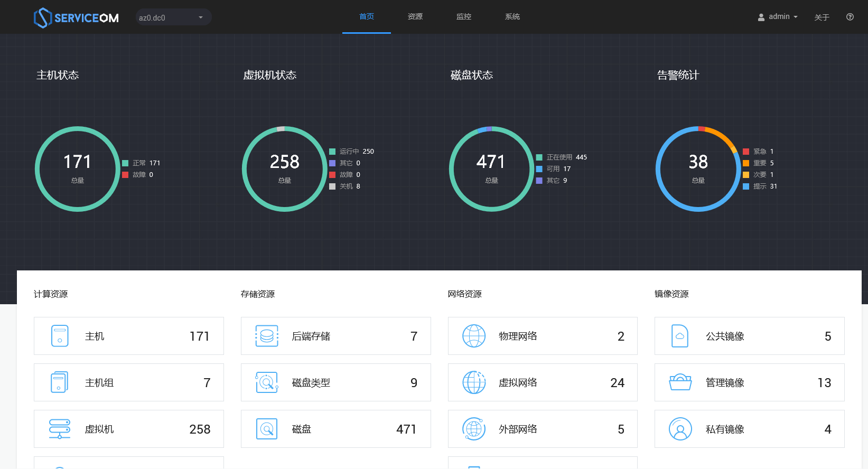Click the 主机状态 section heading
This screenshot has height=469, width=868.
pos(58,75)
